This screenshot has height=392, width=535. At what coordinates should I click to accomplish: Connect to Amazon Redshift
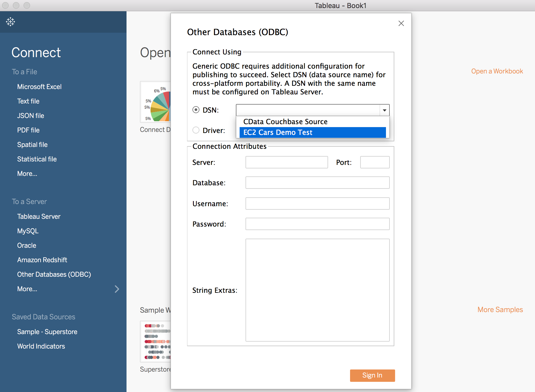tap(42, 260)
